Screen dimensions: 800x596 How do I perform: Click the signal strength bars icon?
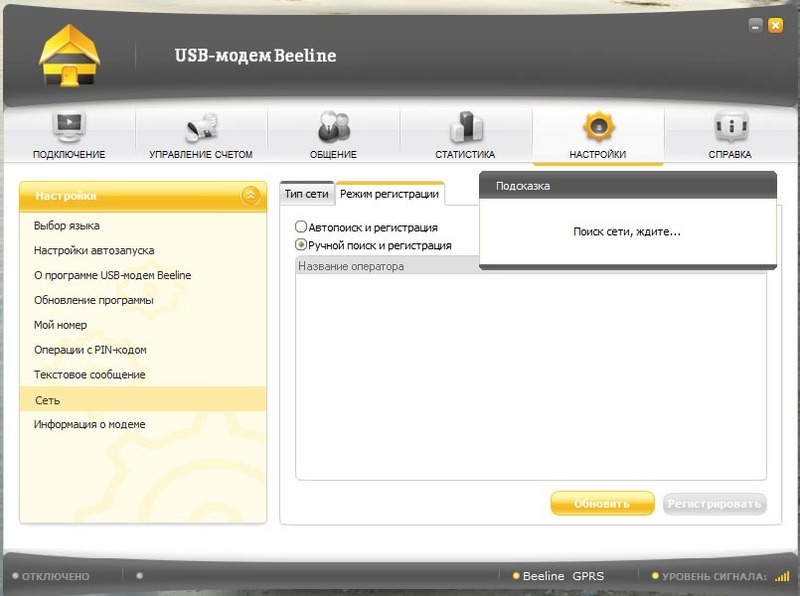click(x=782, y=576)
